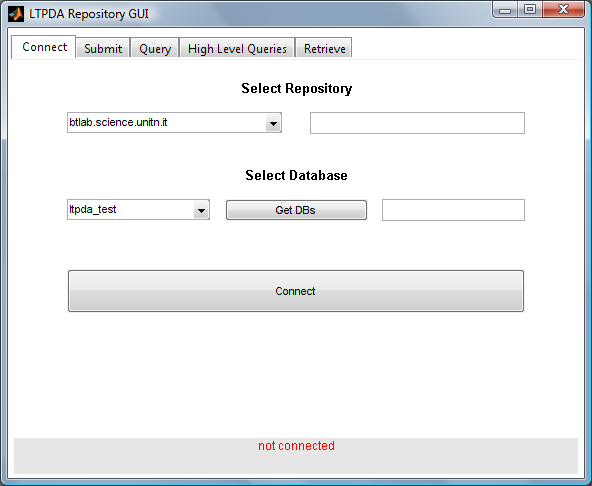Image resolution: width=592 pixels, height=486 pixels.
Task: Click the 'not connected' status text
Action: 296,446
